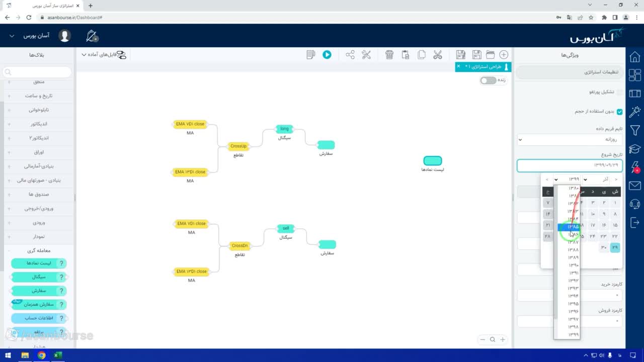Open the wrench and screwdriver tools icon
This screenshot has height=362, width=644.
(366, 55)
